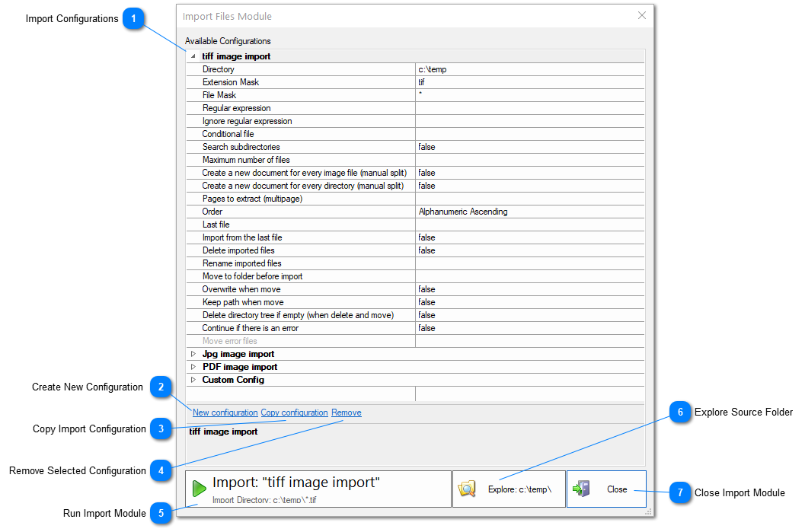The width and height of the screenshot is (805, 532).
Task: Toggle the Delete imported files option
Action: pos(457,250)
